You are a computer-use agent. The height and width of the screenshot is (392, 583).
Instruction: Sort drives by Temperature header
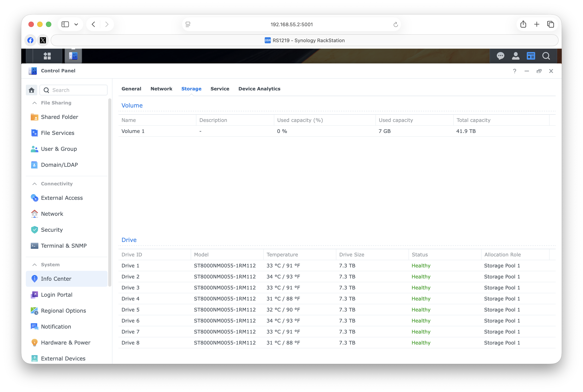pyautogui.click(x=300, y=255)
